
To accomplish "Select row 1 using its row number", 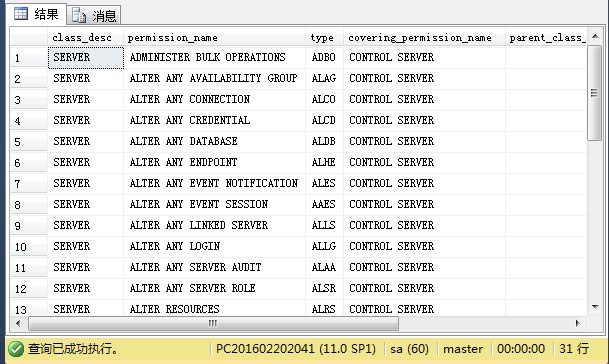I will [x=29, y=57].
